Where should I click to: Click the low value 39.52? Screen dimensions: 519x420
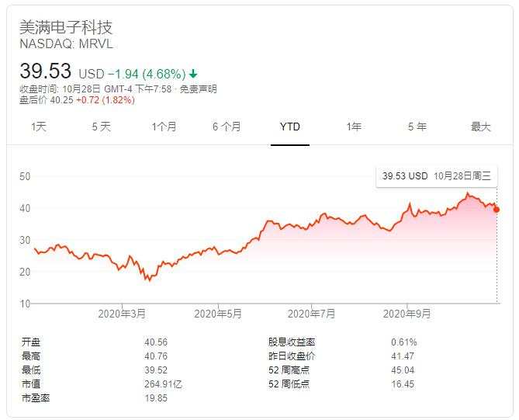click(x=156, y=370)
